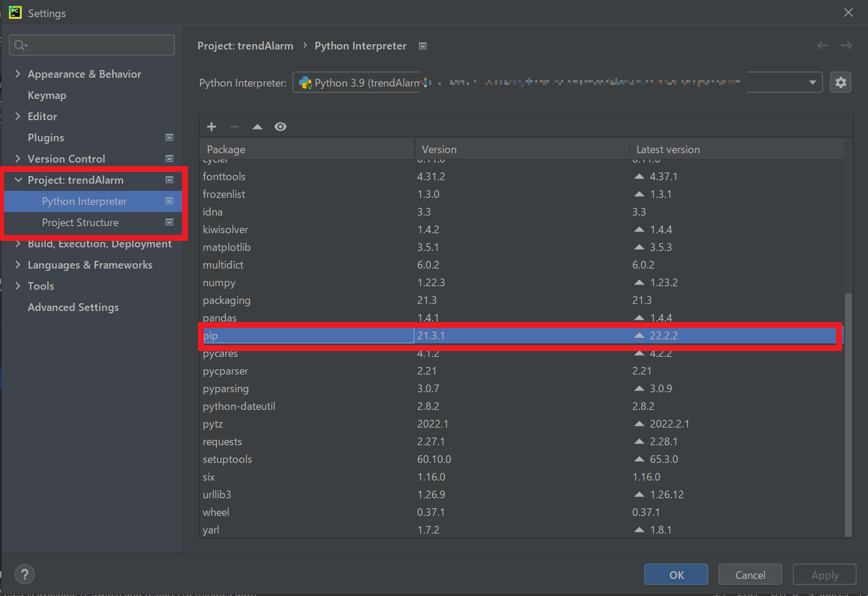Click the PyCharm logo in title bar

[x=15, y=12]
